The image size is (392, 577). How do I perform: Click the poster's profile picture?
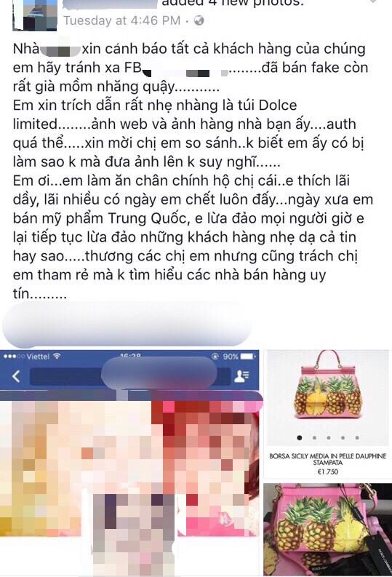(x=35, y=15)
